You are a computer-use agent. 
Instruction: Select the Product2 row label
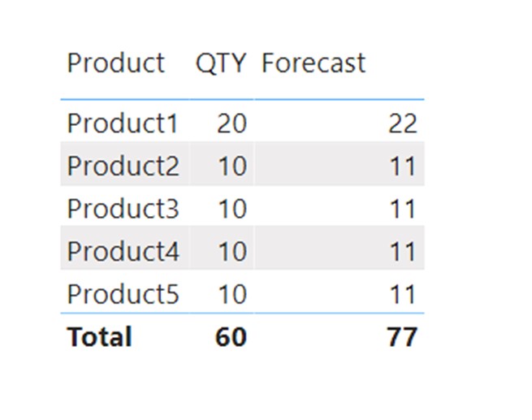tap(123, 166)
